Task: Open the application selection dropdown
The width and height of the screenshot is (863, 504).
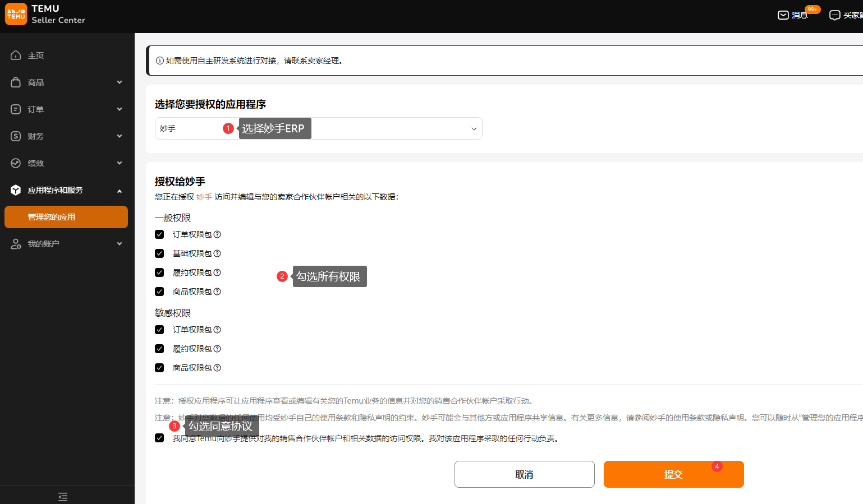Action: point(318,128)
